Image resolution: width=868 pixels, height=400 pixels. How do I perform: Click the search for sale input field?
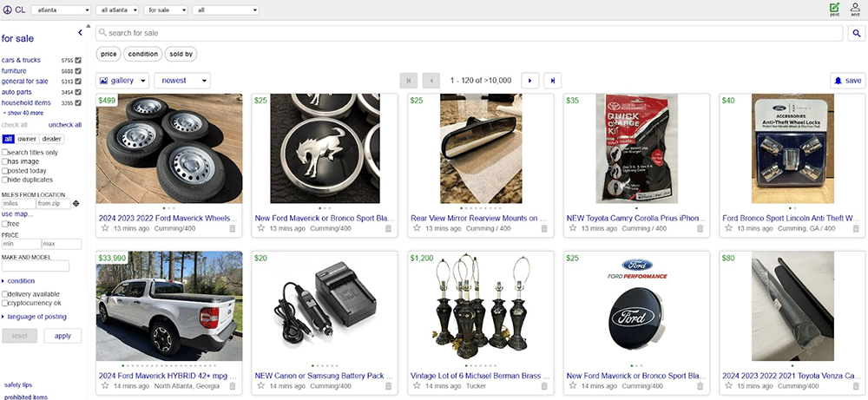(x=469, y=33)
